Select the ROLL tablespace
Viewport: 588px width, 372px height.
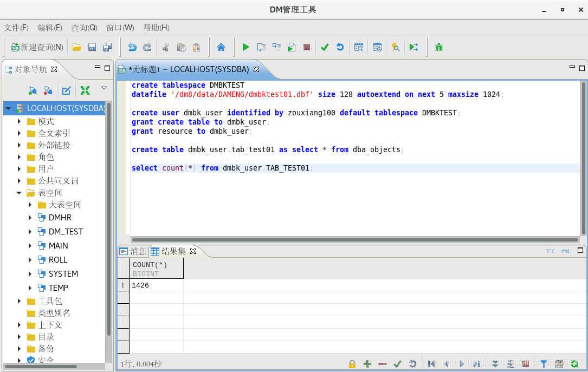[x=58, y=260]
